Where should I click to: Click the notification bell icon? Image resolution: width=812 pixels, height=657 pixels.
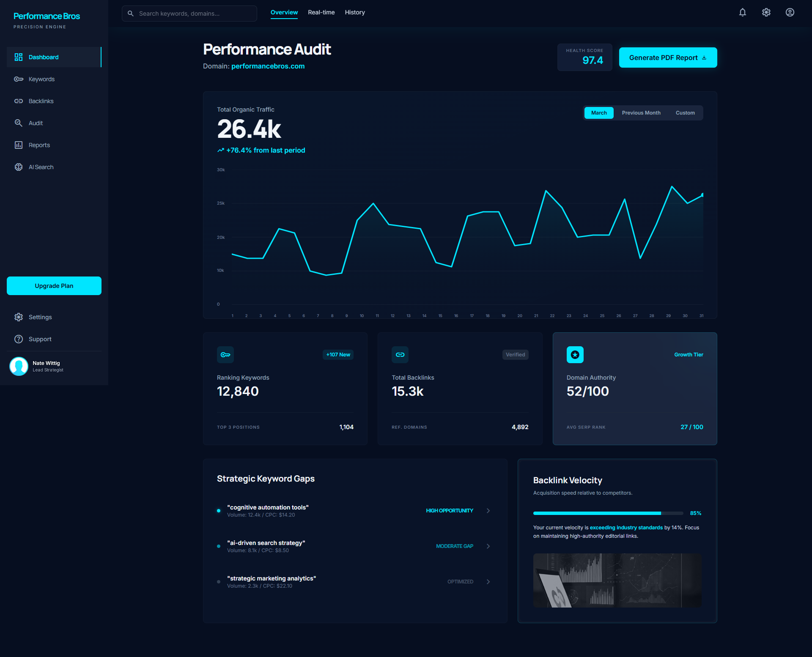743,12
